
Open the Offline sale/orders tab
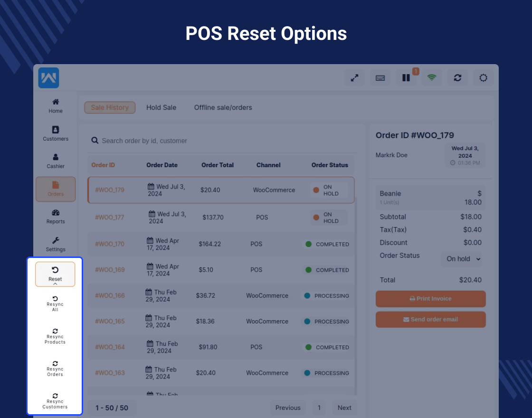click(223, 107)
